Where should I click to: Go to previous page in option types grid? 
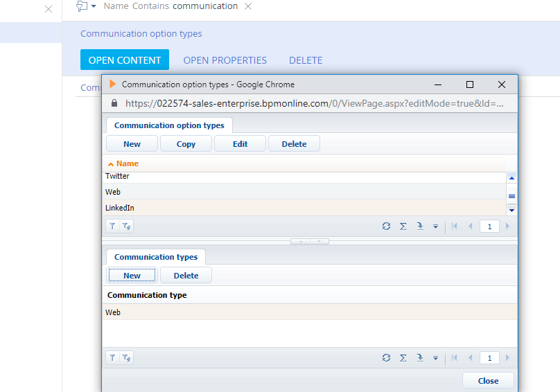(x=471, y=226)
